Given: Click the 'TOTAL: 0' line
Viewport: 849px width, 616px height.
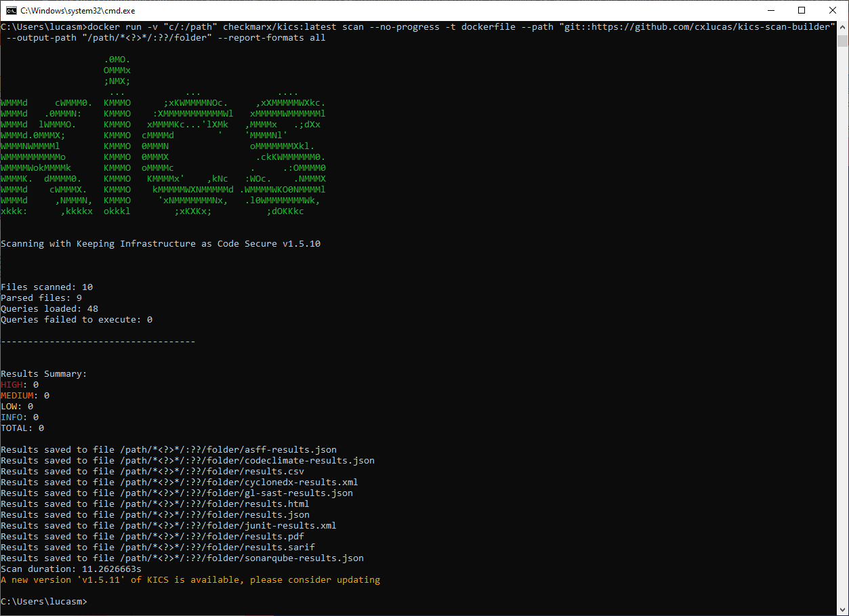Looking at the screenshot, I should [22, 428].
